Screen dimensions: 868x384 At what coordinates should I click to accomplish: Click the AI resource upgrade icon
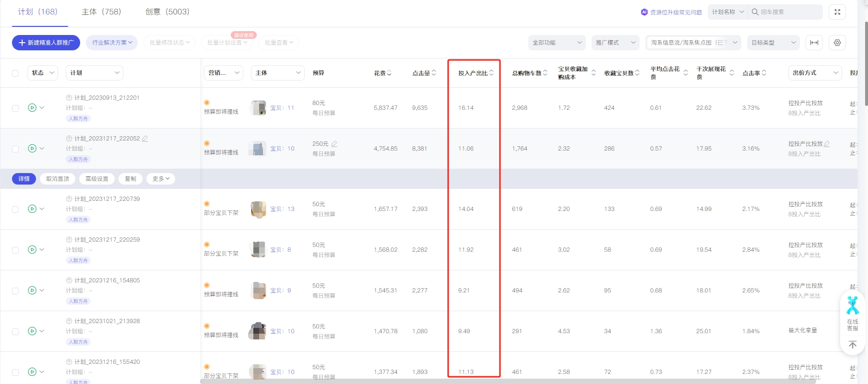tap(644, 12)
